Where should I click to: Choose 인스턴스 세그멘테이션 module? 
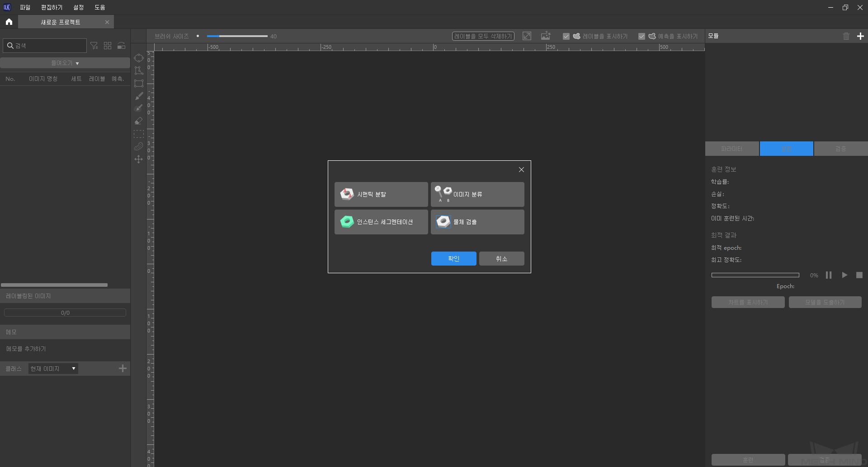(x=381, y=222)
